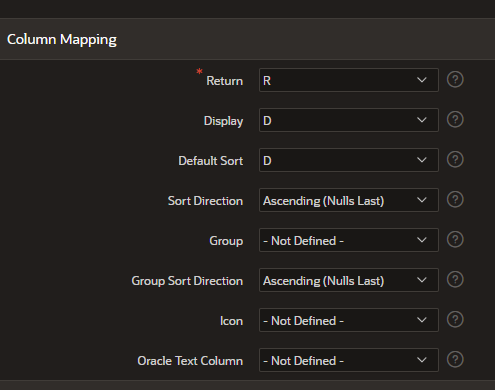Screen dimensions: 495x390
Task: Open the Oracle Text Column dropdown
Action: pyautogui.click(x=349, y=360)
